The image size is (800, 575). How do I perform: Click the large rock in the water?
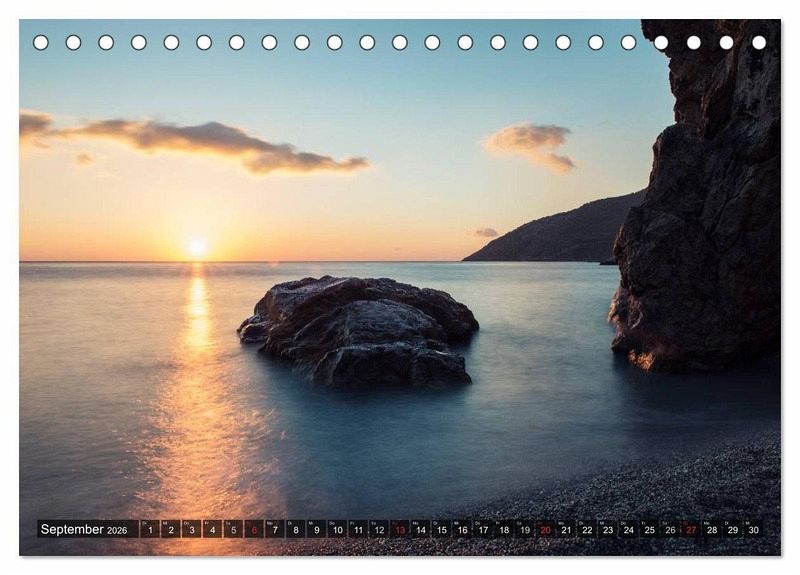(360, 330)
